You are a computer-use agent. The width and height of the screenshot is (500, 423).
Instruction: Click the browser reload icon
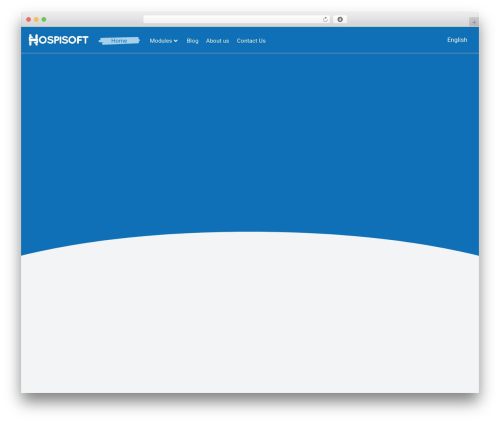coord(325,19)
